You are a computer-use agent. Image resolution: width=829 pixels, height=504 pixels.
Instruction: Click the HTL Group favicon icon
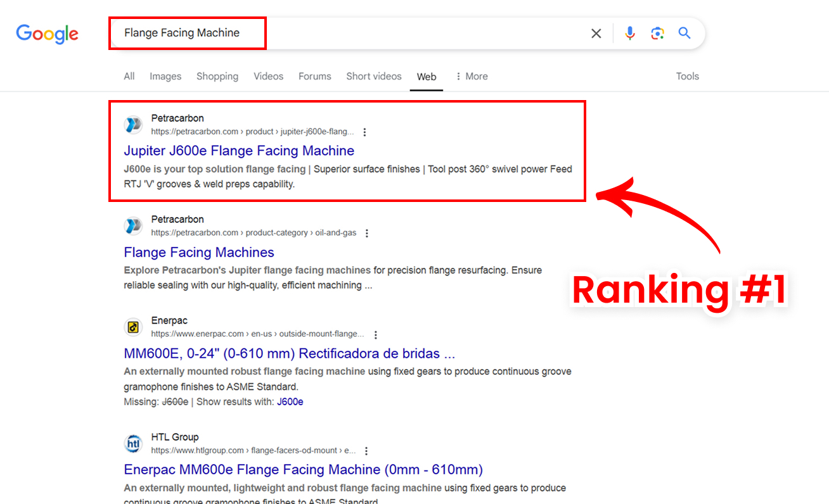pyautogui.click(x=133, y=444)
